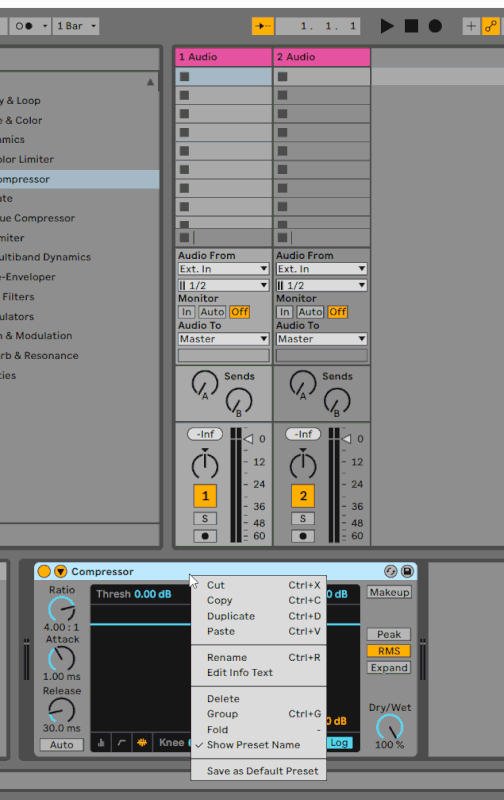
Task: Arm 1 Audio track for recording
Action: [x=205, y=536]
